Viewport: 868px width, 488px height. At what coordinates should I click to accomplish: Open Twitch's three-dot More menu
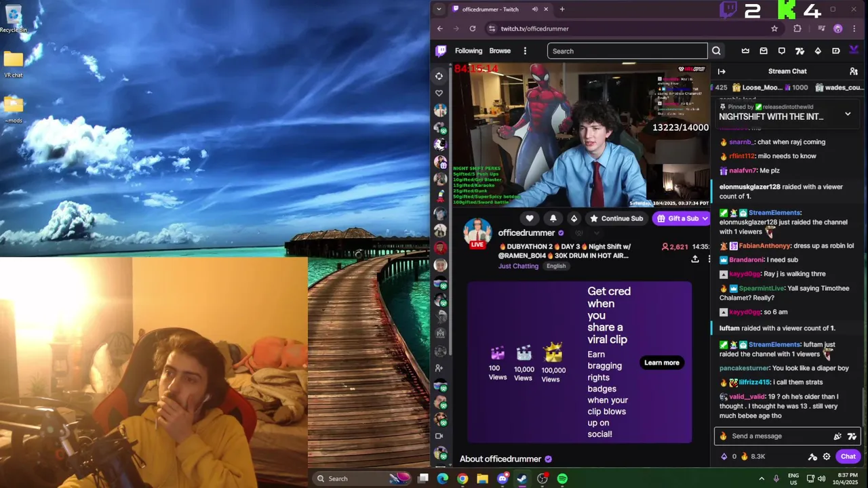tap(525, 51)
